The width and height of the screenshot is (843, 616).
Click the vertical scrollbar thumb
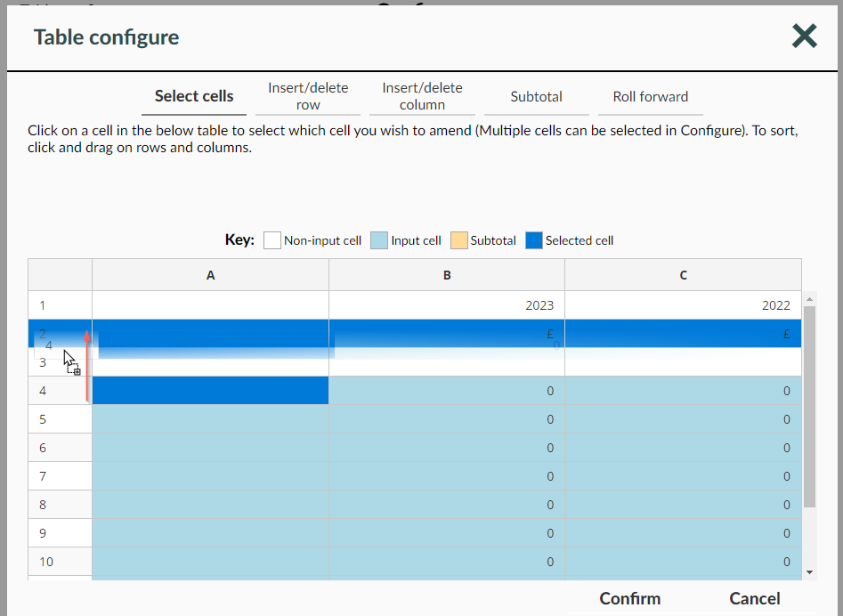(809, 407)
